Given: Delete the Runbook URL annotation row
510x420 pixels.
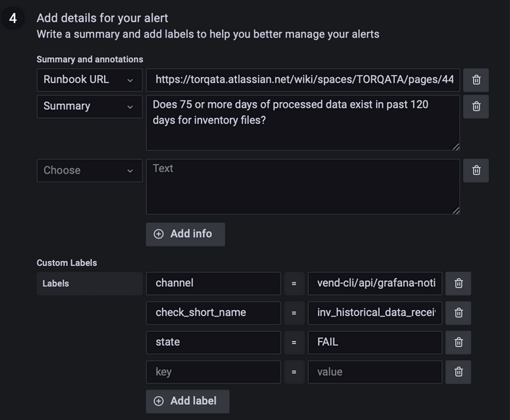Looking at the screenshot, I should (x=476, y=80).
